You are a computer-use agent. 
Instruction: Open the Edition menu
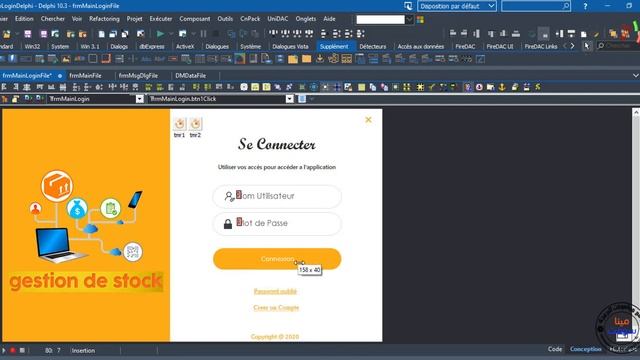[24, 19]
